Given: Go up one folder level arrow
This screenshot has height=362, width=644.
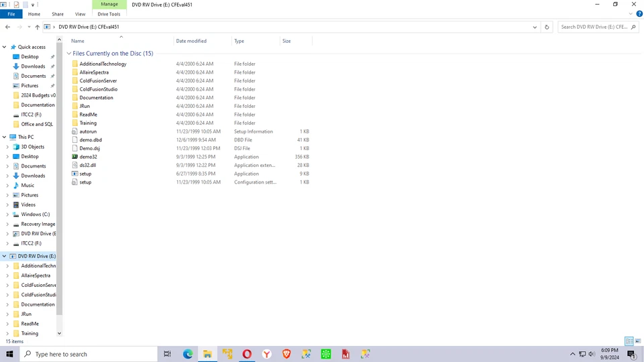Looking at the screenshot, I should coord(38,27).
